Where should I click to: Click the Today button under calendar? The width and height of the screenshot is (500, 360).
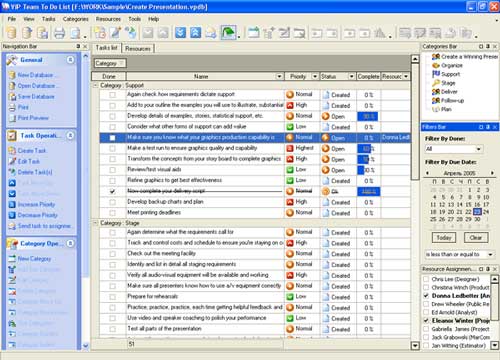tap(444, 237)
